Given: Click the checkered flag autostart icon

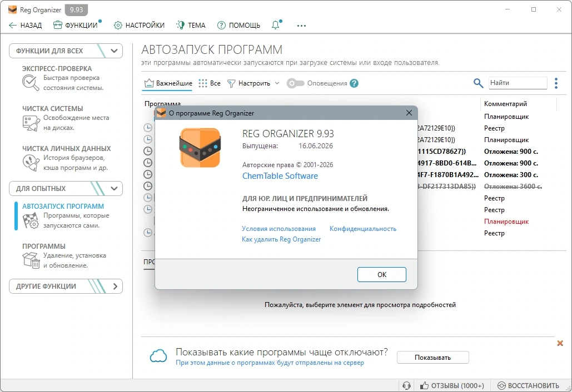Looking at the screenshot, I should click(x=31, y=220).
